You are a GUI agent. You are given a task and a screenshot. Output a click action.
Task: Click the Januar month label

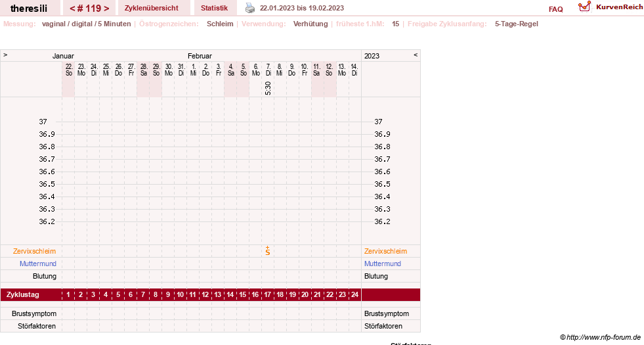pyautogui.click(x=63, y=56)
